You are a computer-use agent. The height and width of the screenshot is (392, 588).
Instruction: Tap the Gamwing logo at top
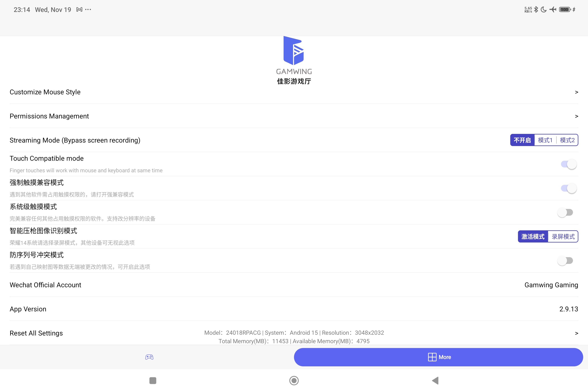(294, 51)
